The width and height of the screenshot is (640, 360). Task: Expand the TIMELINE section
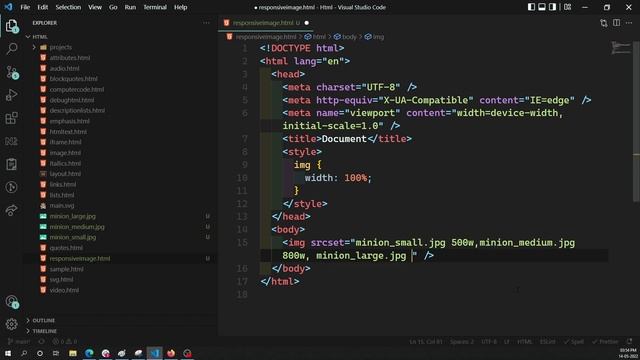click(x=44, y=331)
